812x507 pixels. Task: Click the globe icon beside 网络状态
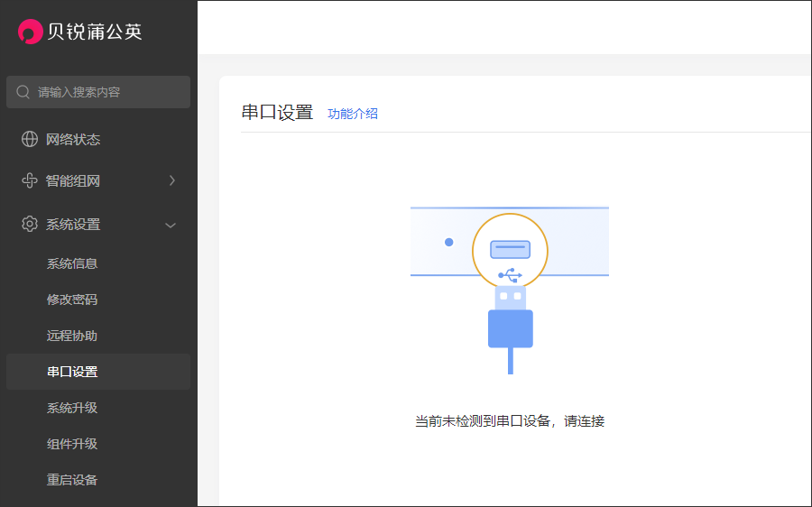30,139
